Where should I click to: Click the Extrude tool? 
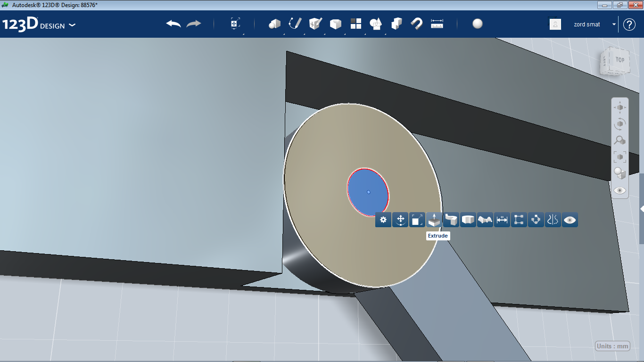pos(434,220)
